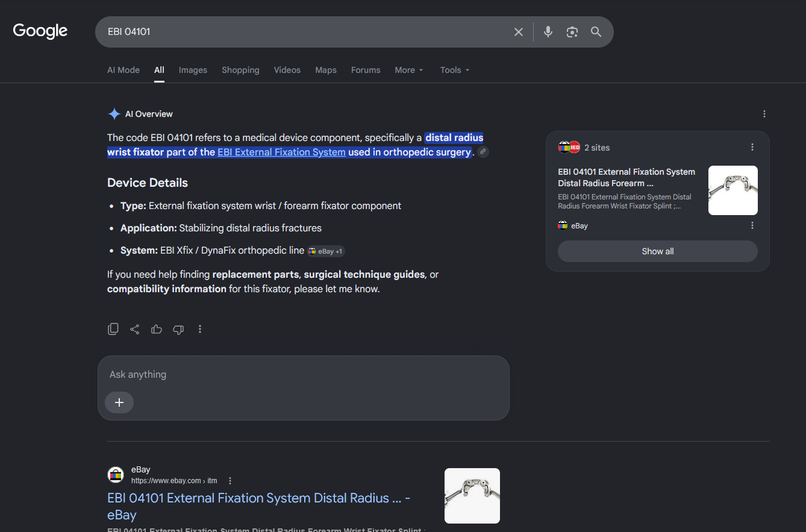Click the eBay favicon in the search result
Screen dimensions: 806x532
click(116, 475)
